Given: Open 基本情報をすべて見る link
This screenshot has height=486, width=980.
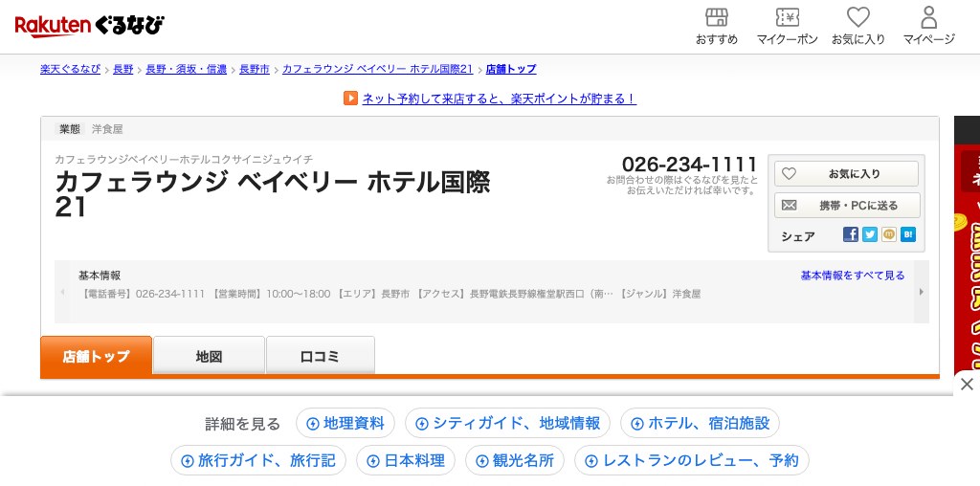Looking at the screenshot, I should pyautogui.click(x=853, y=275).
